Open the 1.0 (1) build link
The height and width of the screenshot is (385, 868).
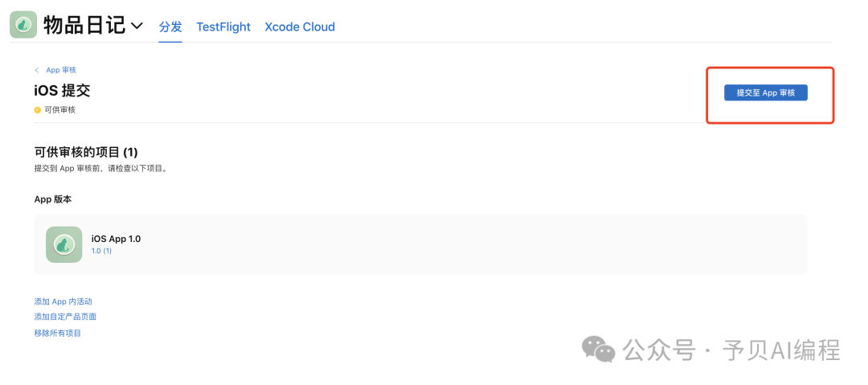(x=101, y=251)
